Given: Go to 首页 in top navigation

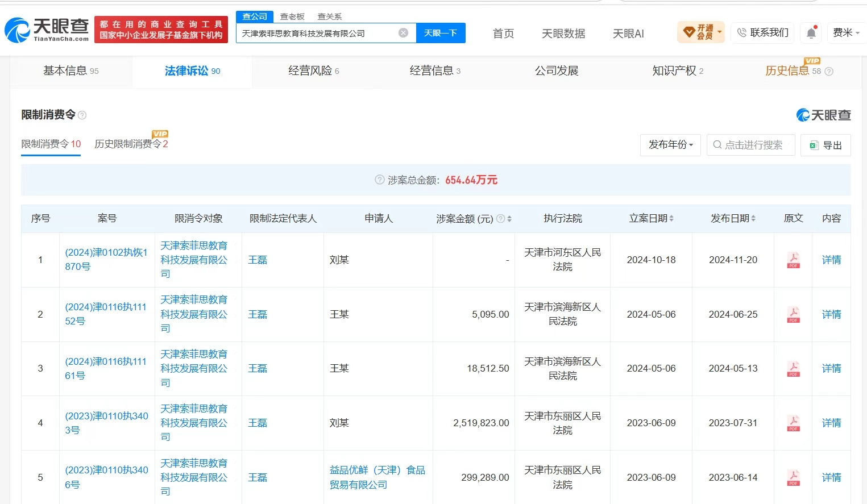Looking at the screenshot, I should 503,34.
